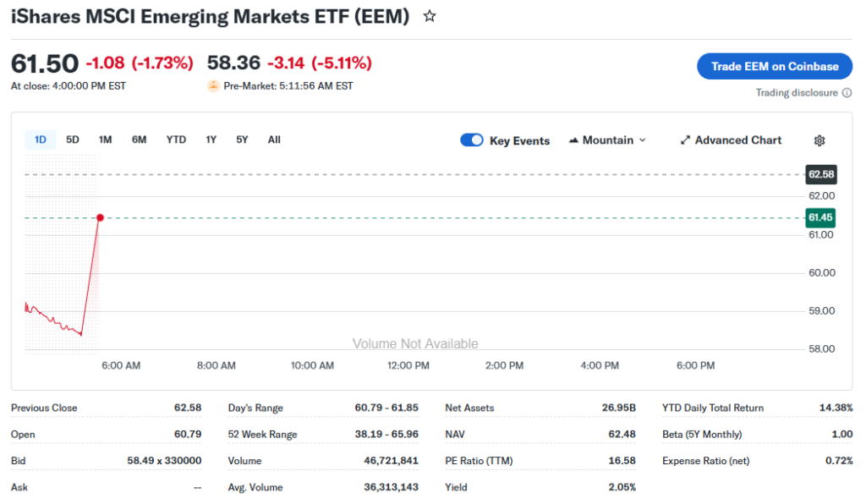866x504 pixels.
Task: Toggle the Key Events switch
Action: [472, 140]
